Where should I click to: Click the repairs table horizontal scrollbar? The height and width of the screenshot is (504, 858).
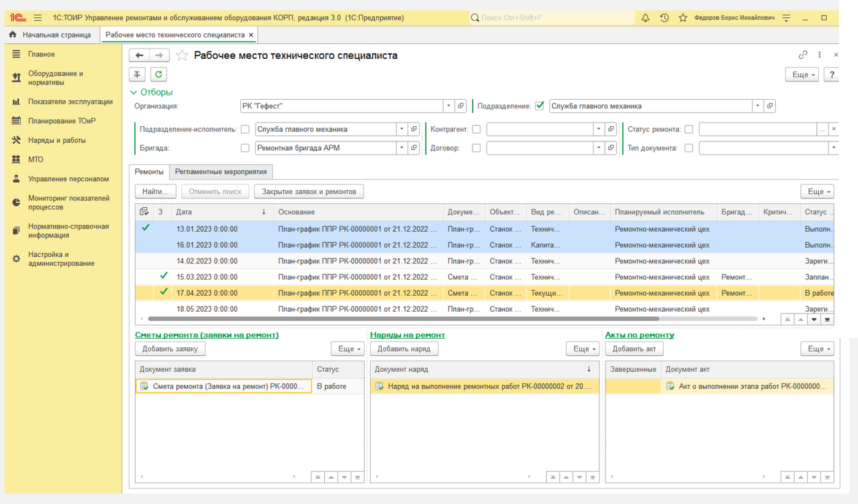[x=403, y=319]
